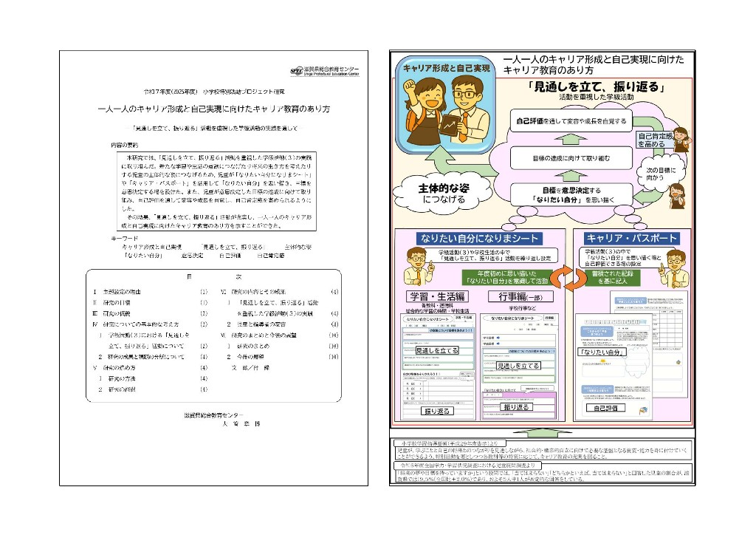Click the teacher illustration beside キャリア・パスポート panel

point(676,267)
